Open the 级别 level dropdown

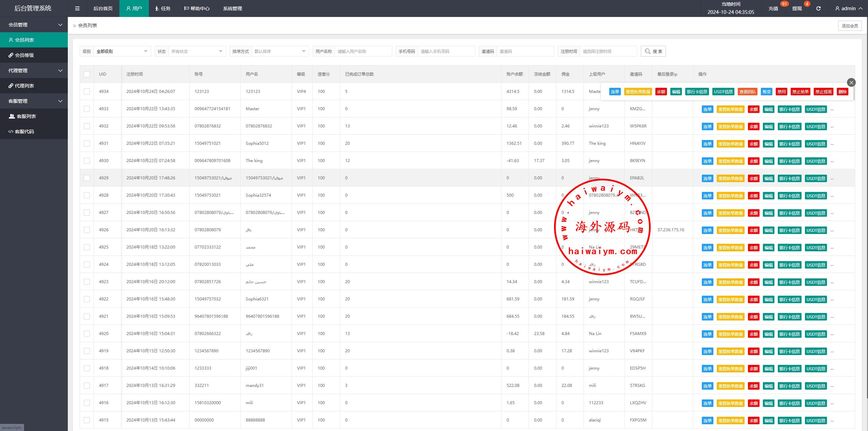(122, 51)
